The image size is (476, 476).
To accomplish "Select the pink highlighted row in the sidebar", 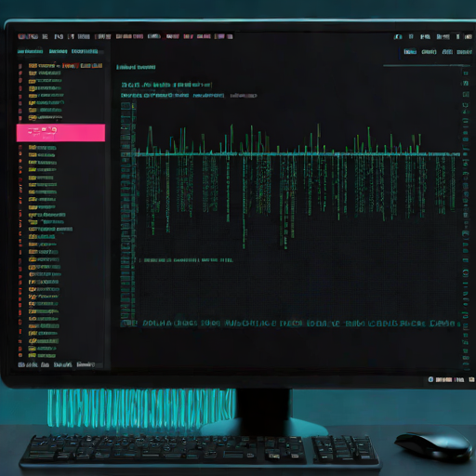I will tap(60, 133).
